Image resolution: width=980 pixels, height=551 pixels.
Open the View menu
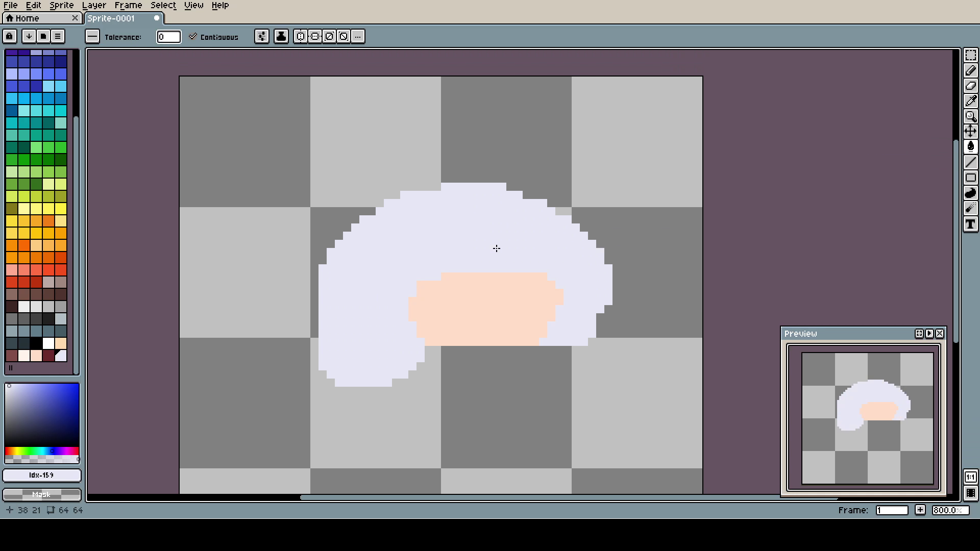tap(193, 5)
